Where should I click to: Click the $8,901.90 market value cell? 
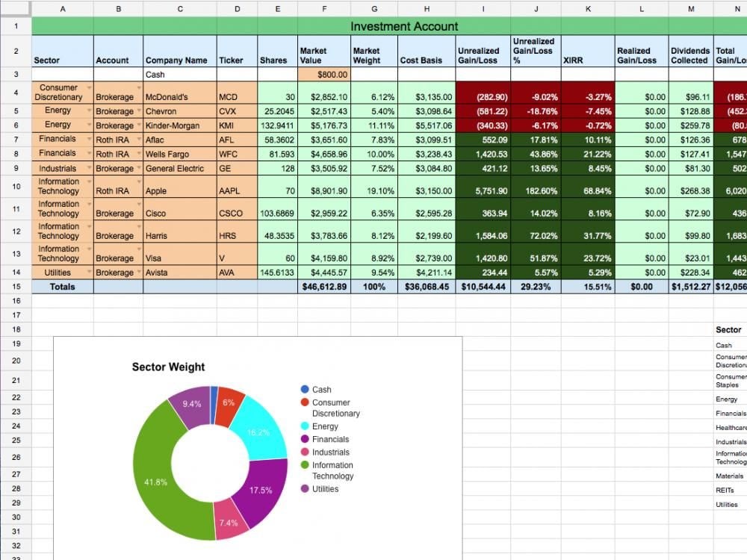point(324,187)
